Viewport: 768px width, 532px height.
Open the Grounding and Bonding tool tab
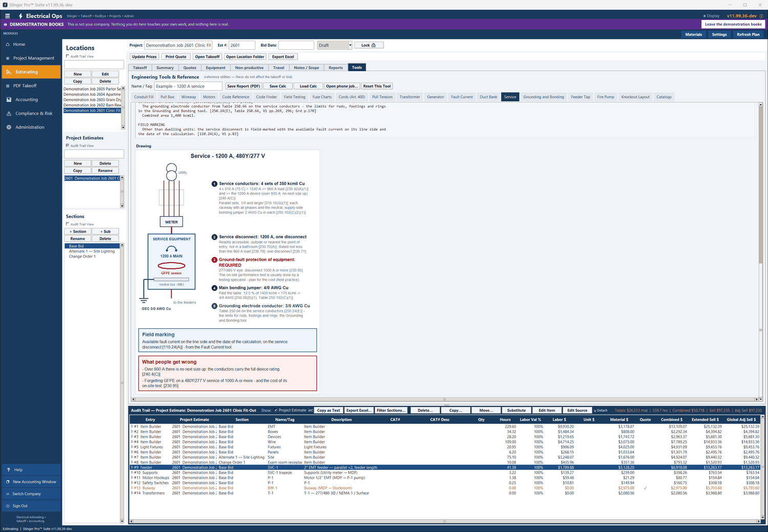(543, 97)
